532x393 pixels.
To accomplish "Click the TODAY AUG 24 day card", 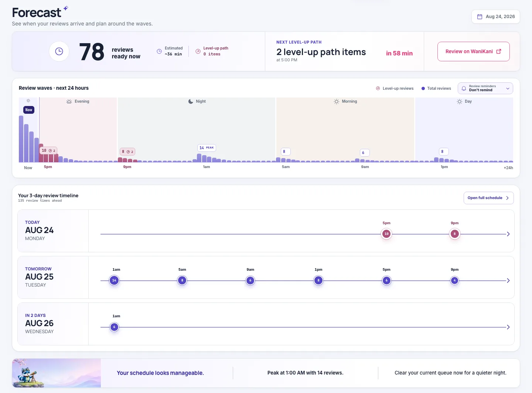I will tap(53, 231).
